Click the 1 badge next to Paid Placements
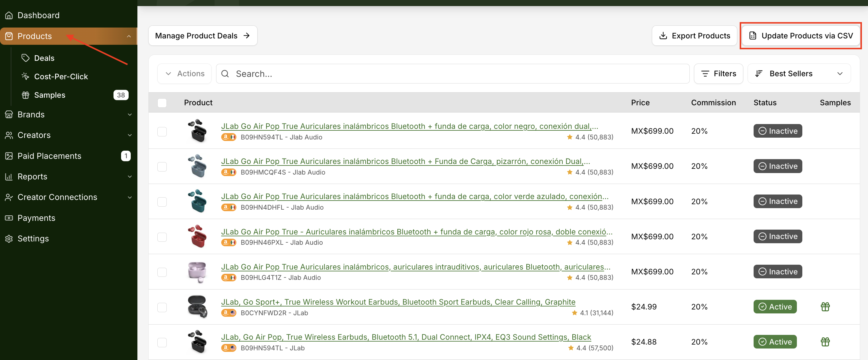The height and width of the screenshot is (360, 868). click(x=126, y=156)
